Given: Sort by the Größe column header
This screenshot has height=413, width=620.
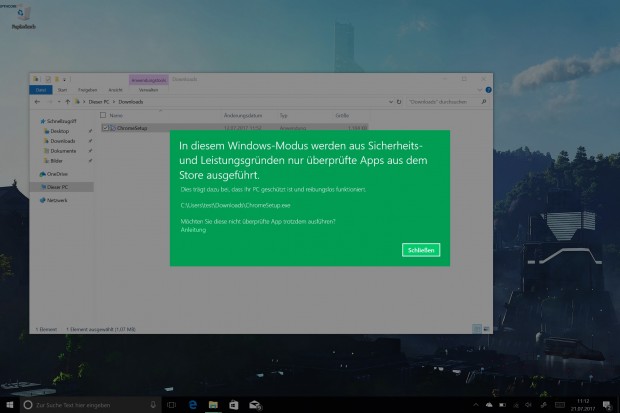Looking at the screenshot, I should [x=342, y=116].
